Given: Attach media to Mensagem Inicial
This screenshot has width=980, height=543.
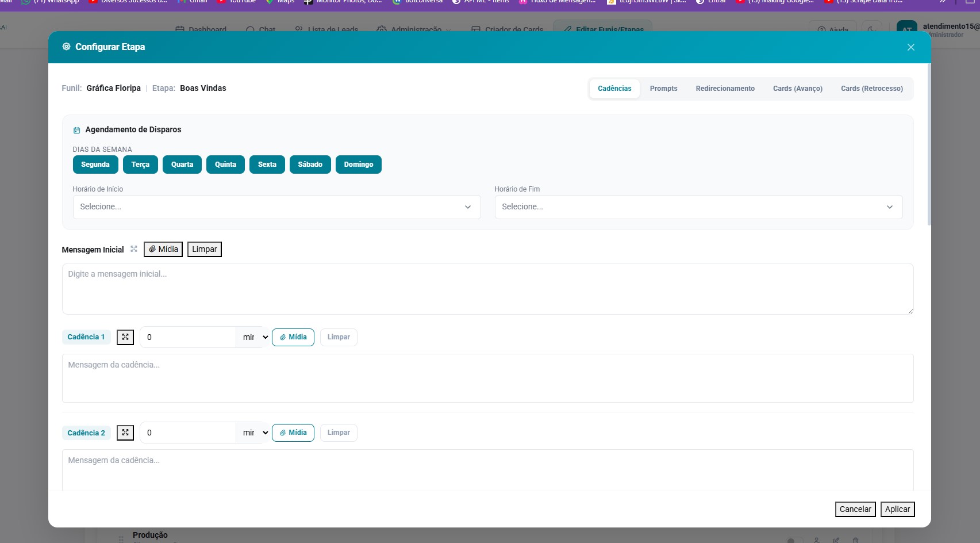Looking at the screenshot, I should point(163,249).
